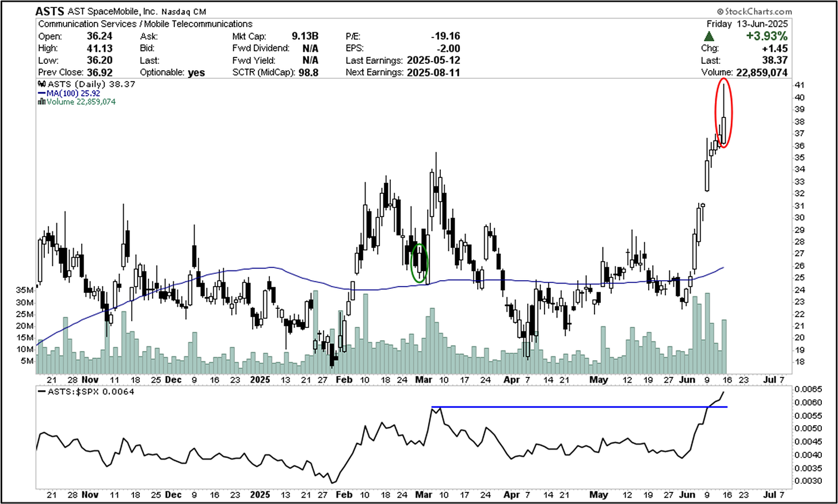The width and height of the screenshot is (838, 504).
Task: Click the 2025 label under the price chart
Action: 261,380
